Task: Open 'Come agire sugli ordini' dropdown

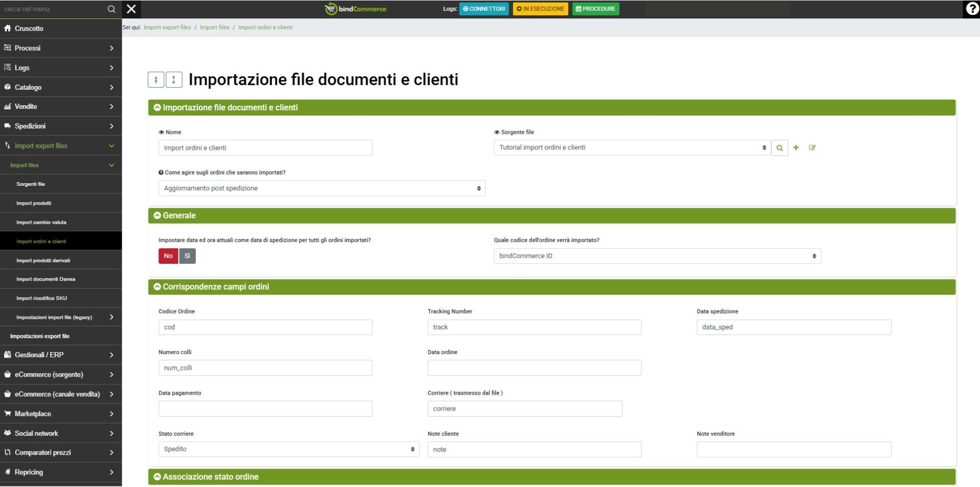Action: 322,188
